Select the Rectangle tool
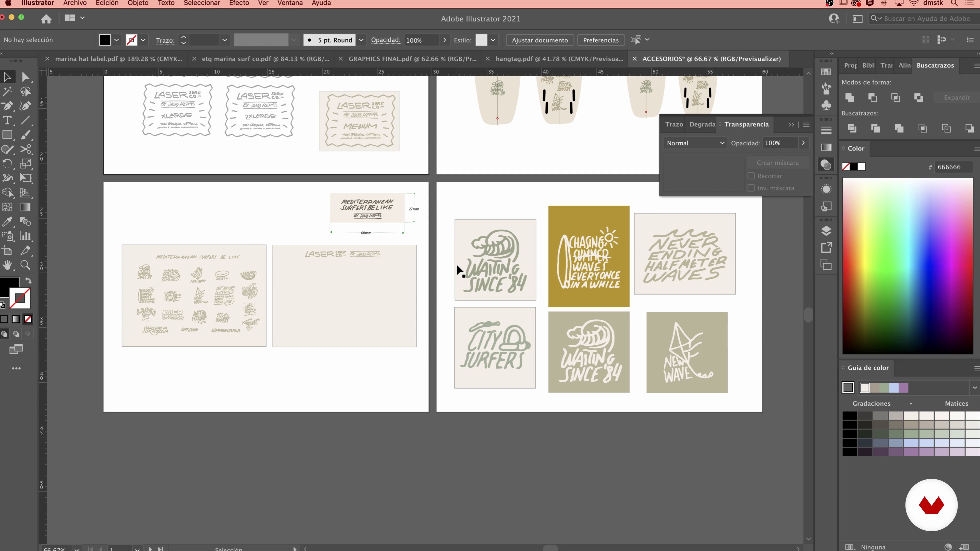The image size is (980, 551). (x=7, y=135)
